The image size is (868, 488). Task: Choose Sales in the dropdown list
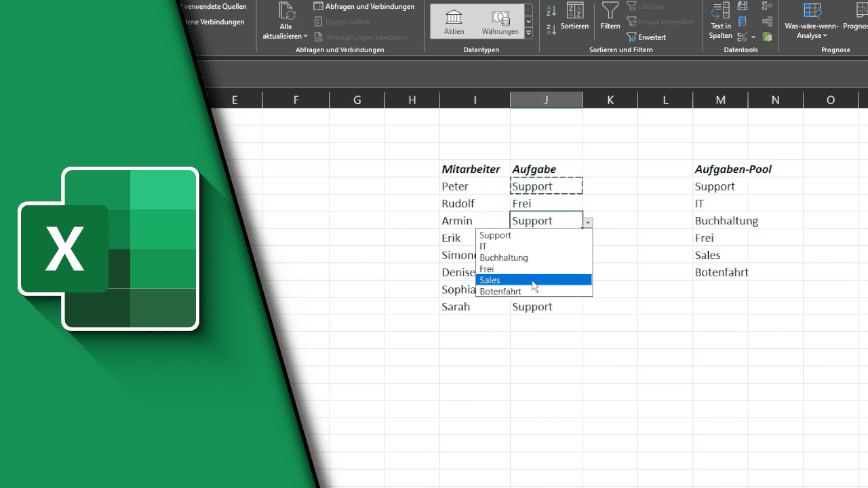tap(534, 280)
